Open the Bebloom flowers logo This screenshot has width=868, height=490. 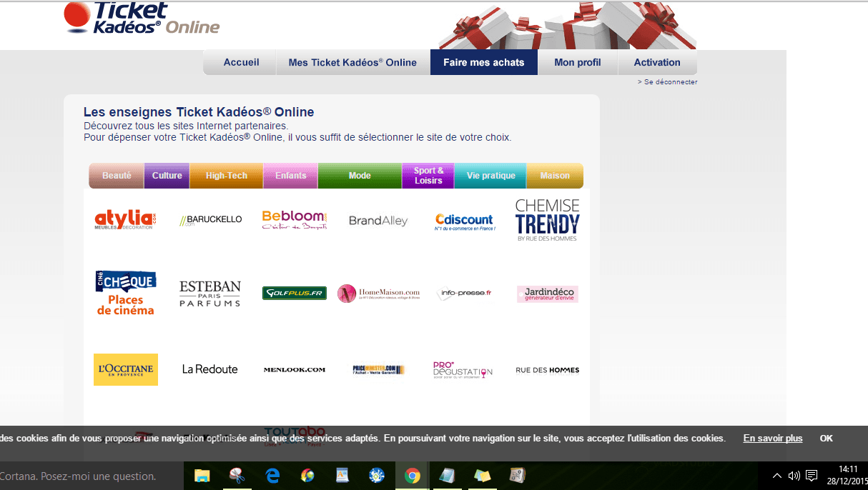coord(294,220)
